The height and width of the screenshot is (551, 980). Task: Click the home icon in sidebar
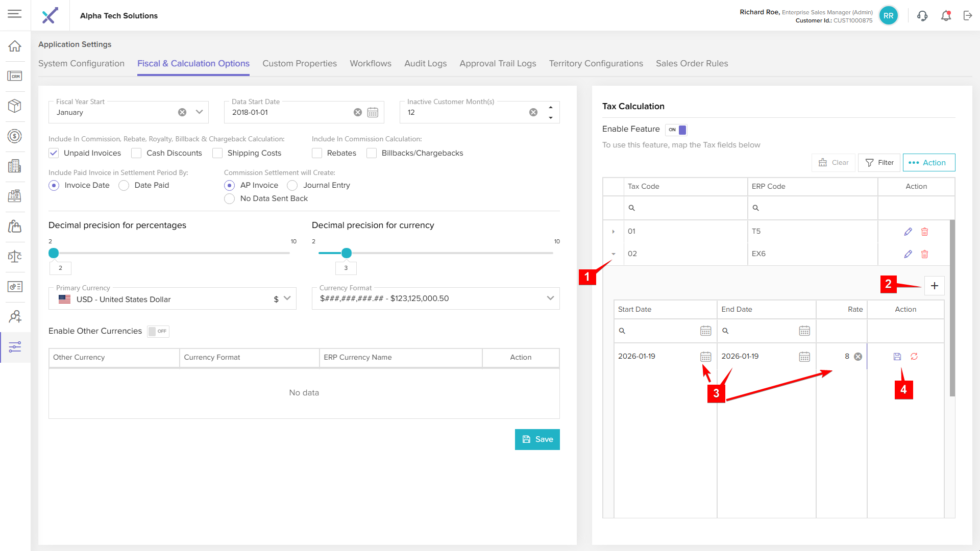point(15,46)
